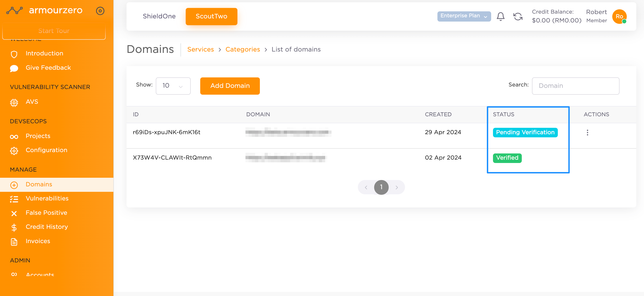Sort by the ID column header
644x296 pixels.
[136, 114]
